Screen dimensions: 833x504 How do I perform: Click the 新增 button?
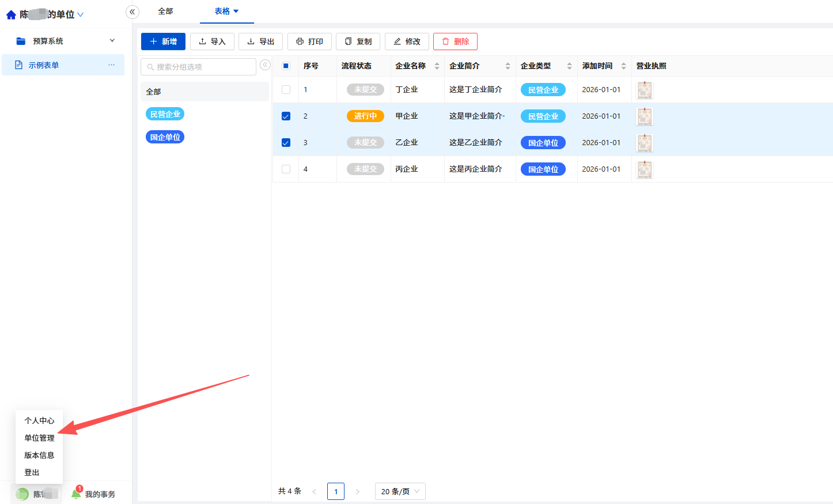[163, 41]
